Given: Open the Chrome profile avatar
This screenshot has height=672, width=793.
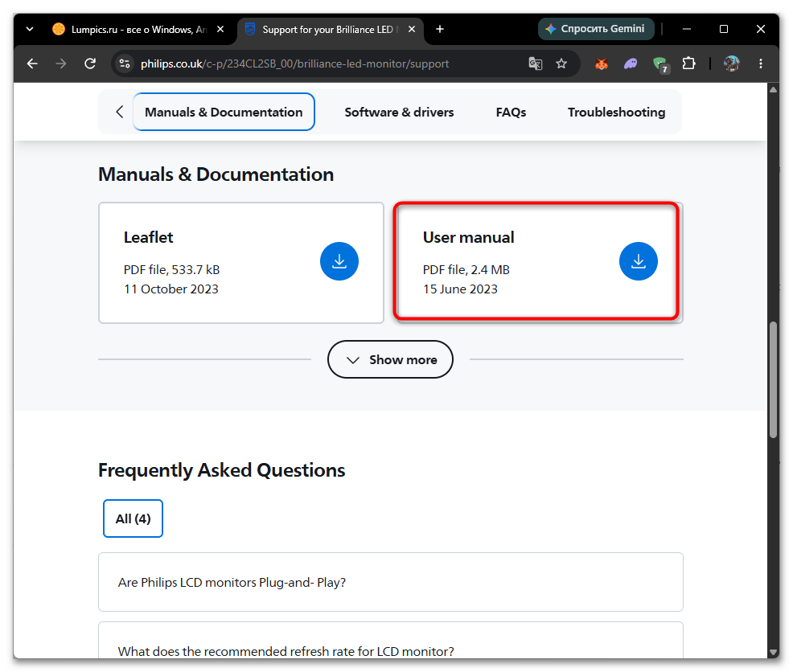Looking at the screenshot, I should coord(731,64).
